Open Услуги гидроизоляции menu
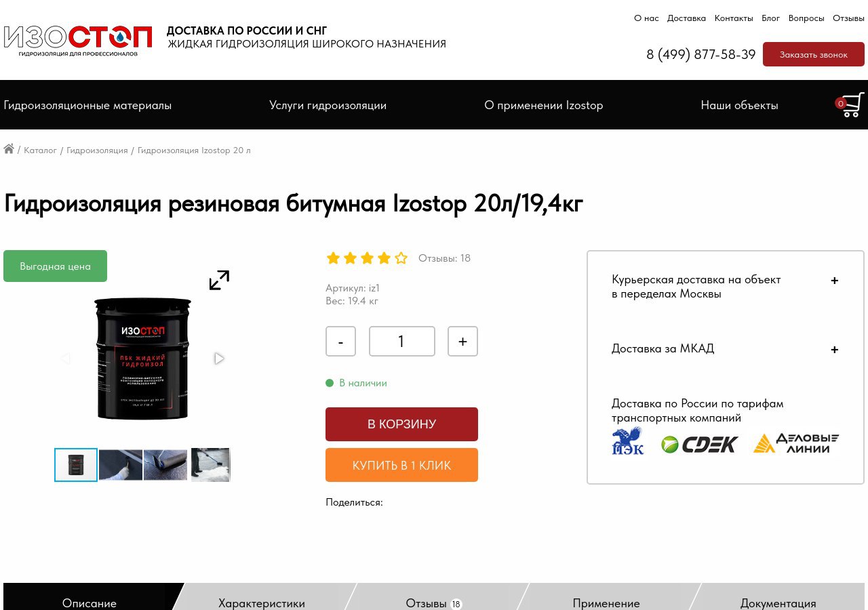 pyautogui.click(x=328, y=105)
